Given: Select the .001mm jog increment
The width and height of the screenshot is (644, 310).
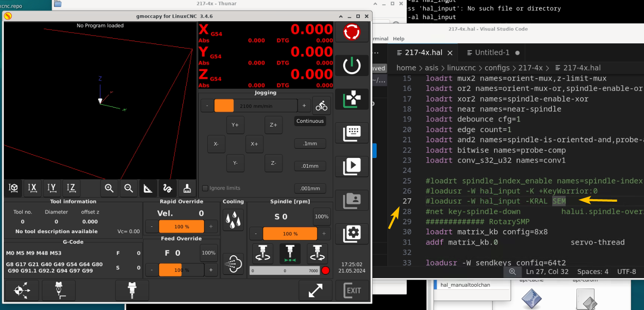Looking at the screenshot, I should click(x=310, y=189).
